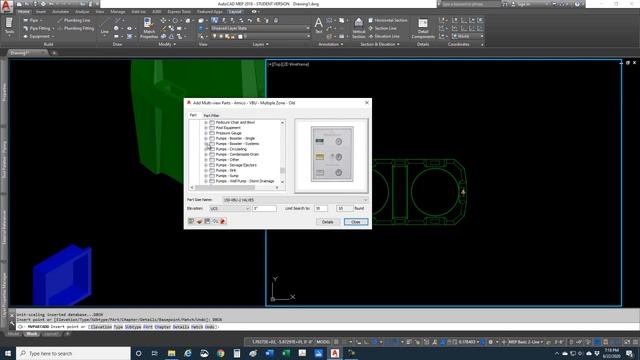Select the Pipe Fitting tool
The height and width of the screenshot is (360, 640).
[38, 28]
